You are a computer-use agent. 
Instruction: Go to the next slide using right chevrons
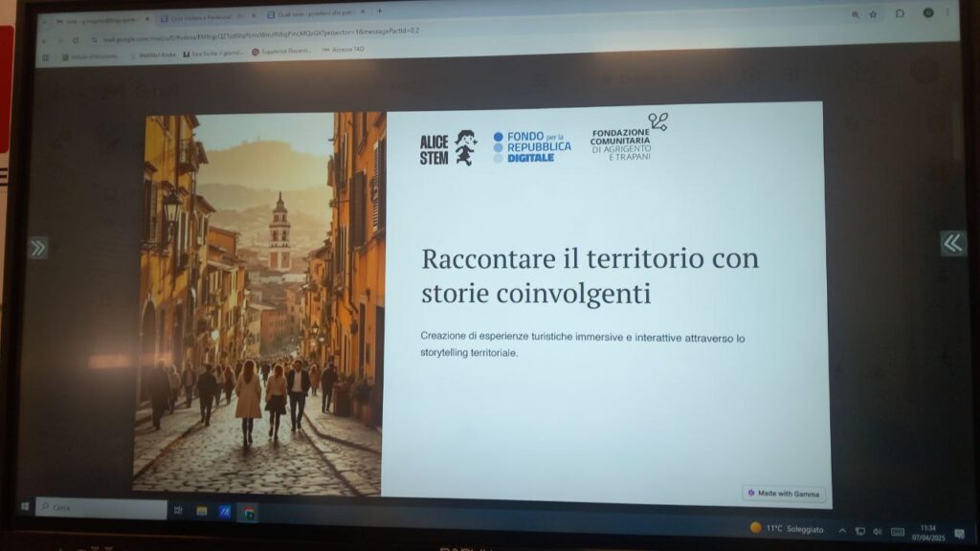952,243
